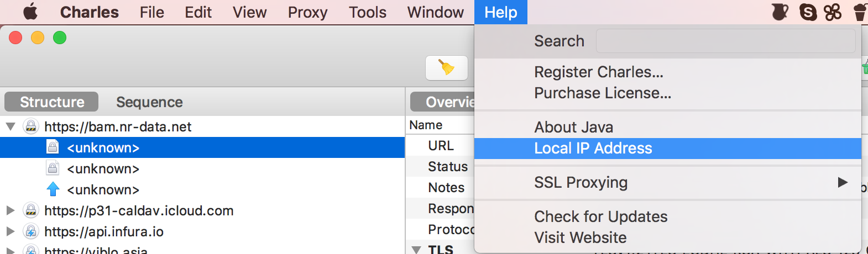Open the Apple menu
The height and width of the screenshot is (254, 868).
(30, 12)
